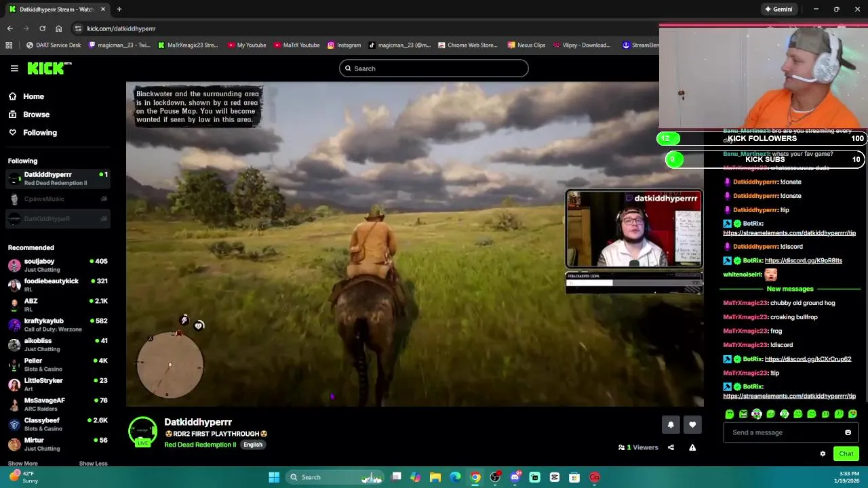
Task: Open recommended channel foodiebeautykick
Action: click(x=58, y=285)
